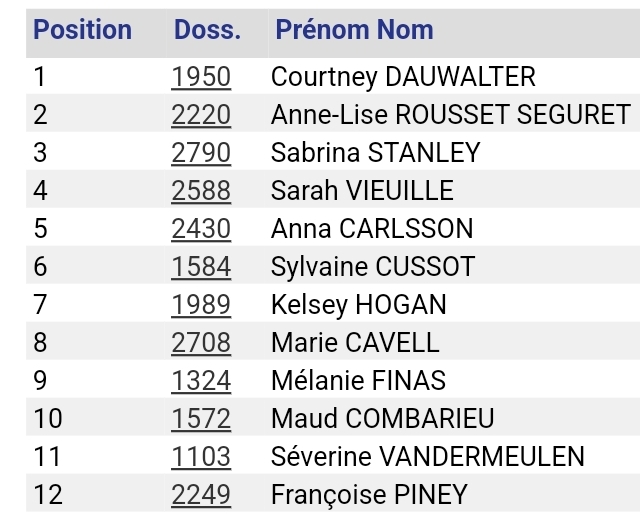Sort by Position column header
This screenshot has width=640, height=514.
(82, 30)
